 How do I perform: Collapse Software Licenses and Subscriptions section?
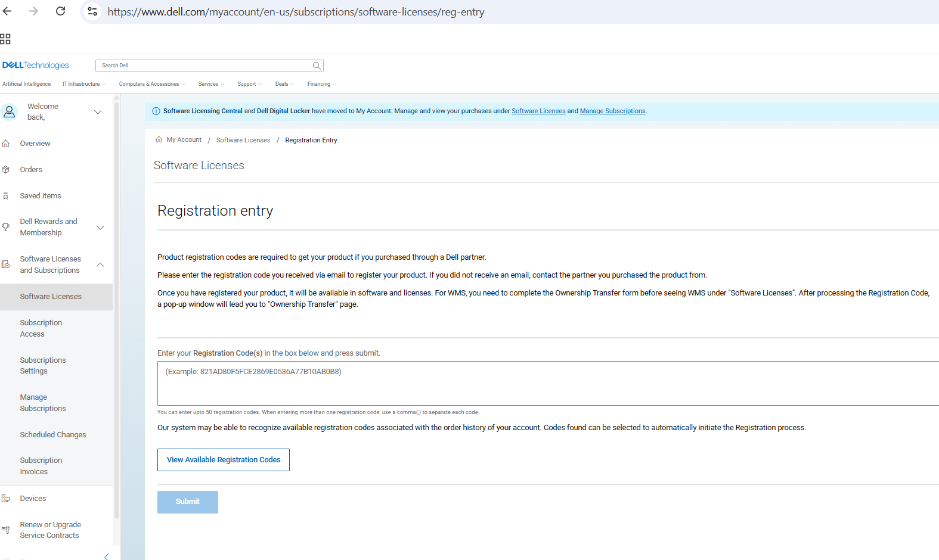click(100, 265)
